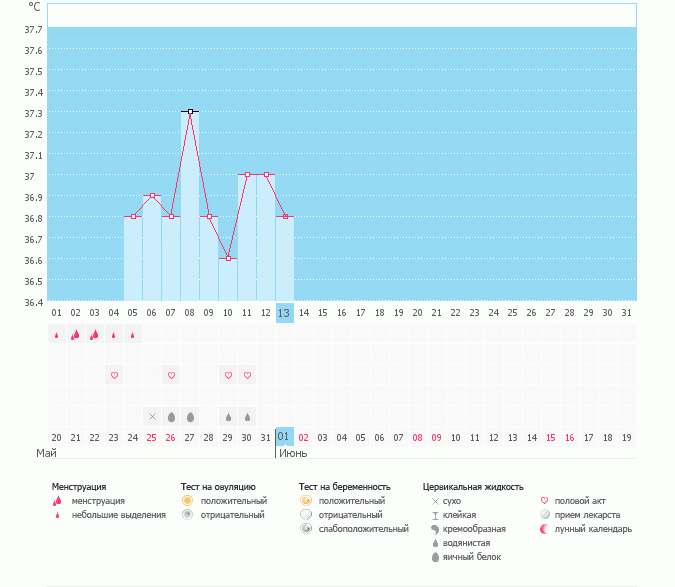Select the 36.6 lowest temperature point on day 10
This screenshot has width=675, height=587.
tap(228, 258)
